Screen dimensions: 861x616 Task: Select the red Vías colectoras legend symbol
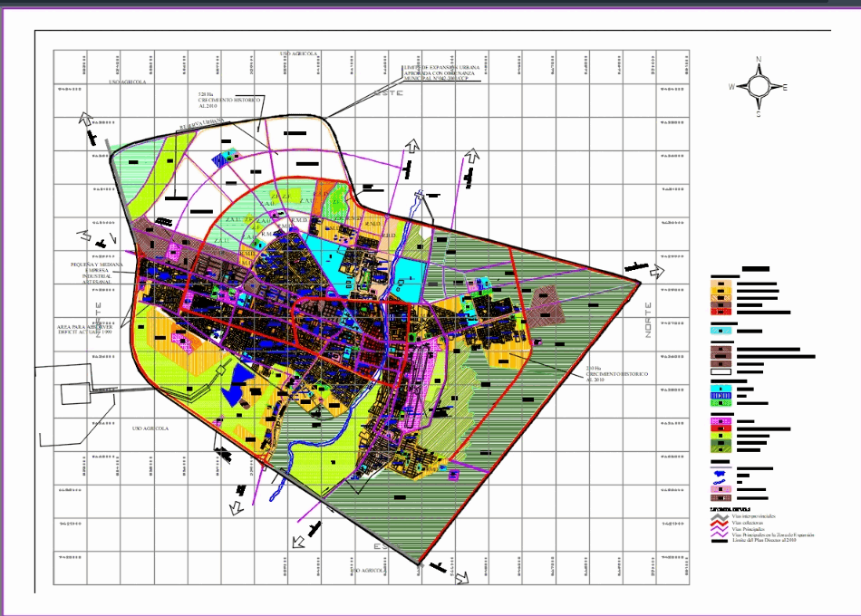[718, 523]
